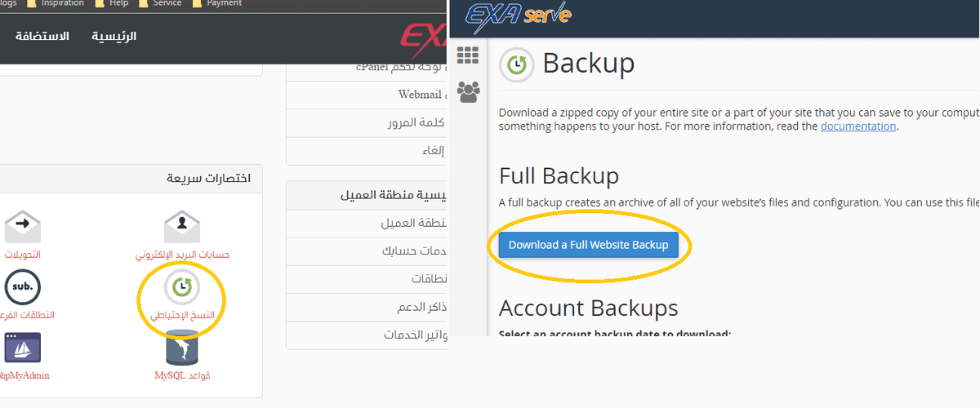
Task: Launch the phpMyAdmin sailboat icon
Action: click(x=22, y=348)
